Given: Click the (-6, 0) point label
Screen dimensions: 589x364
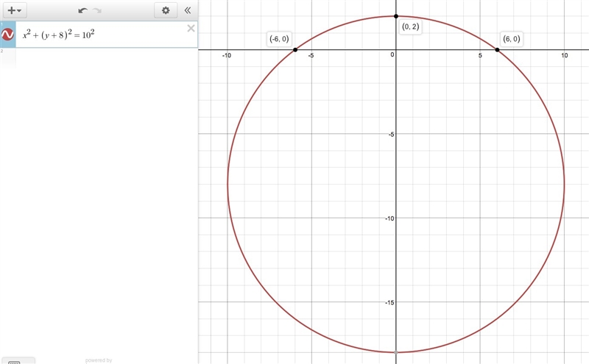Looking at the screenshot, I should click(279, 39).
